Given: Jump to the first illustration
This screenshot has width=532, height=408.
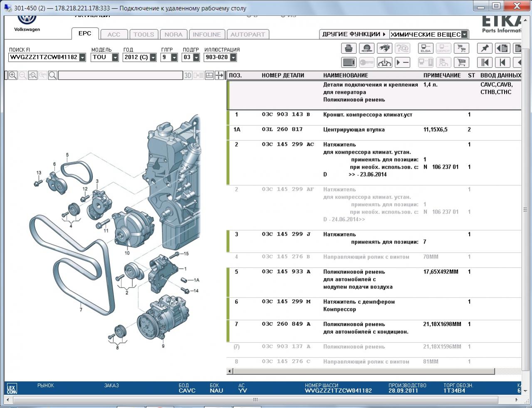Looking at the screenshot, I should (485, 62).
